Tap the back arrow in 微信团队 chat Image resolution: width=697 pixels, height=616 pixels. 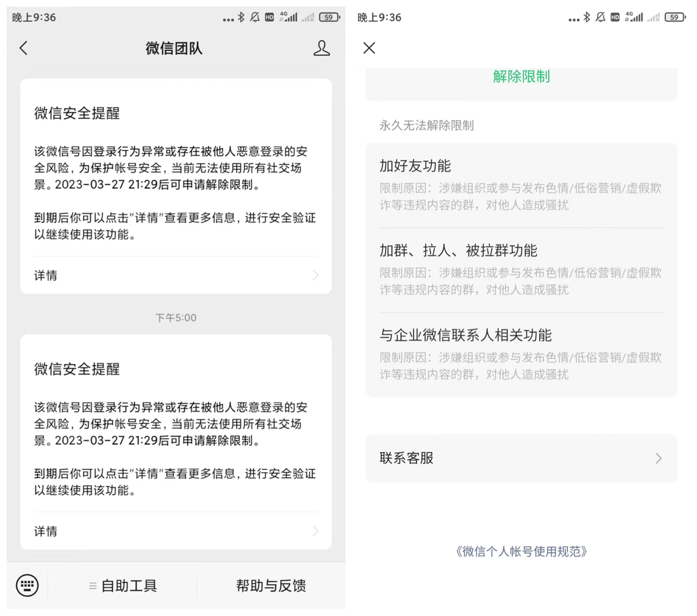23,48
